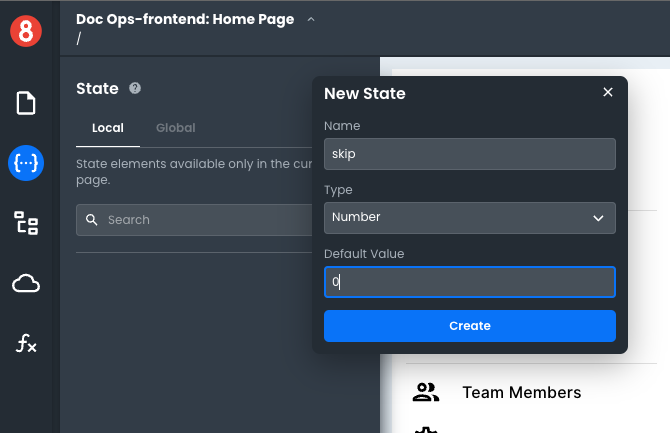Click the Team Members people icon
Image resolution: width=670 pixels, height=433 pixels.
[x=426, y=392]
